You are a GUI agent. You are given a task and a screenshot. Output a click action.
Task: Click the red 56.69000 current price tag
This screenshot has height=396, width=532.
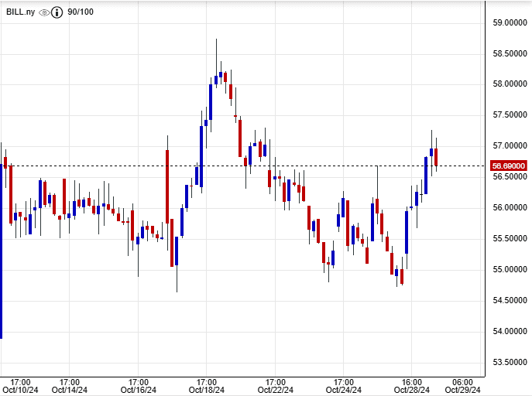(509, 166)
